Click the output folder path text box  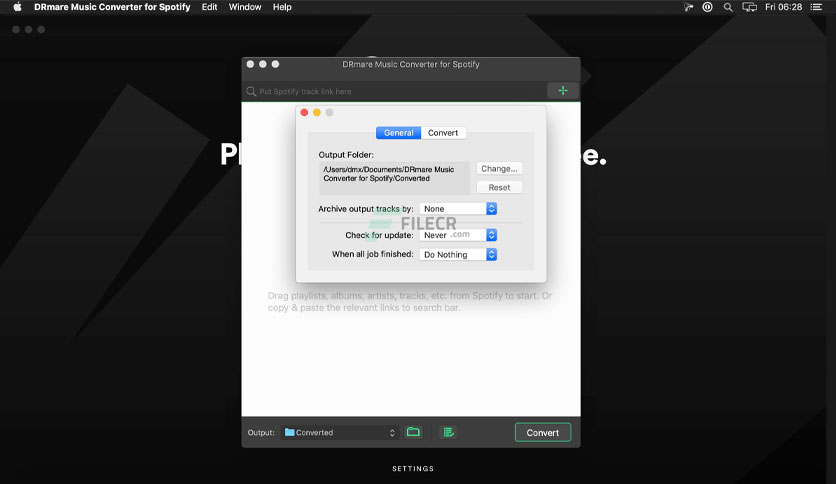pyautogui.click(x=394, y=178)
